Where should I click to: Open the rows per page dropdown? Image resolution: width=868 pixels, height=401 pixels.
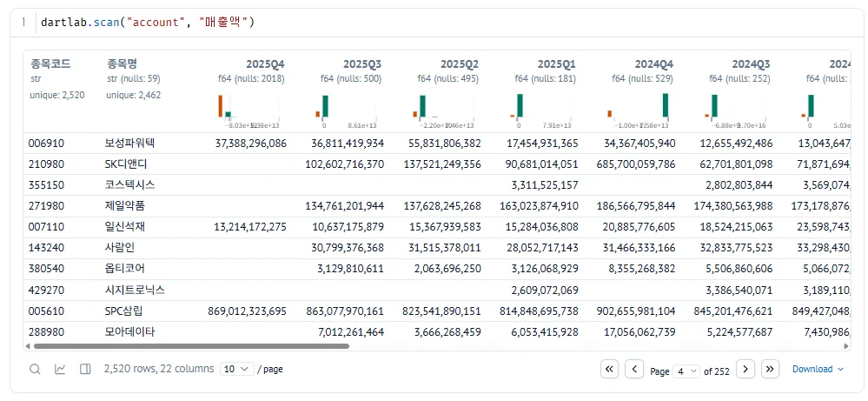(237, 369)
